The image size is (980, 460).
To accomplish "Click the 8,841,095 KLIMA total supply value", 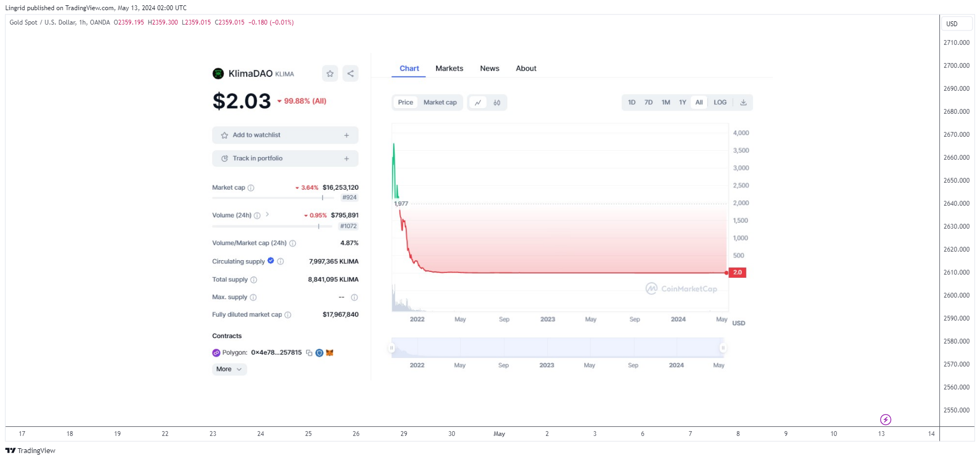I will point(333,280).
